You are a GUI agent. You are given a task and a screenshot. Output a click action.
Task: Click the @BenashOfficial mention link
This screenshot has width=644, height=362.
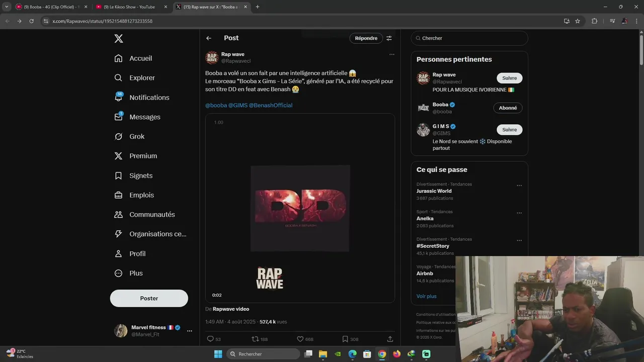(271, 105)
